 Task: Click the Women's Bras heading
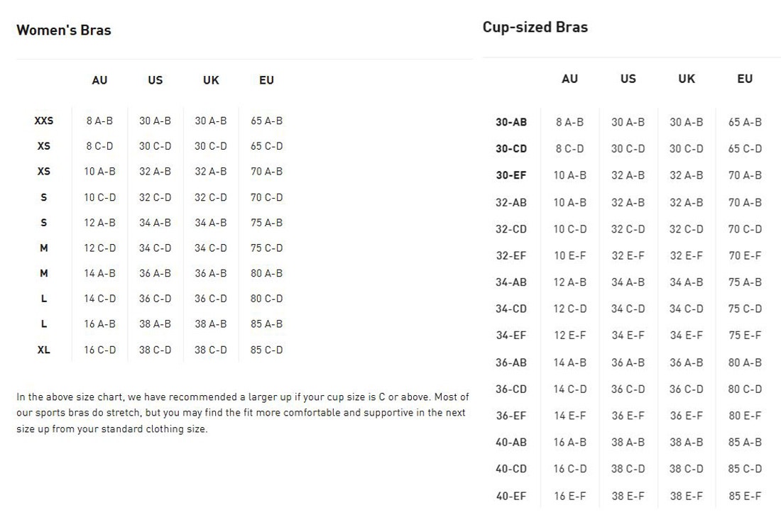(x=64, y=31)
